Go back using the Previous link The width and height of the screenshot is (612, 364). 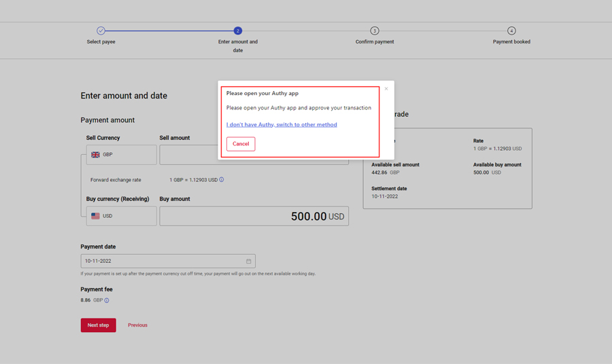coord(137,325)
